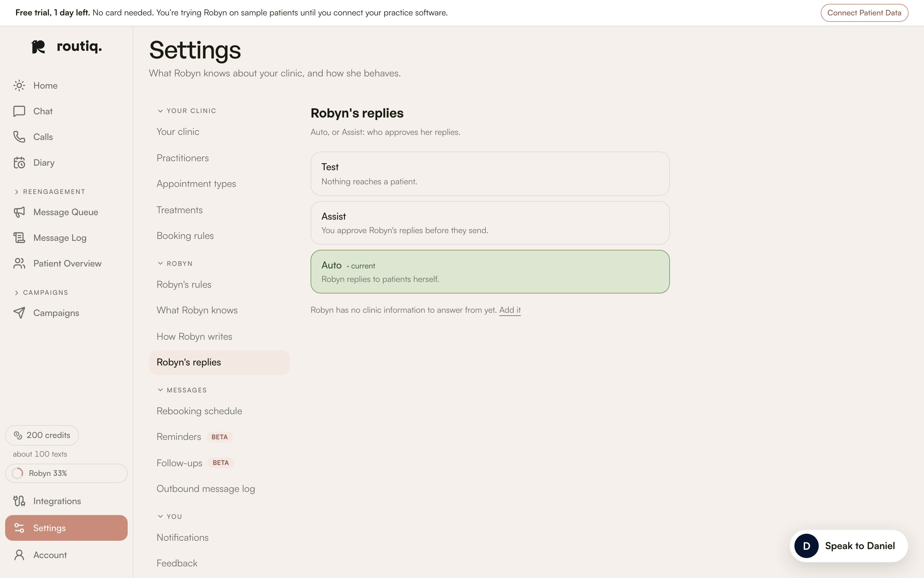Open Robyn's rules settings

click(219, 285)
